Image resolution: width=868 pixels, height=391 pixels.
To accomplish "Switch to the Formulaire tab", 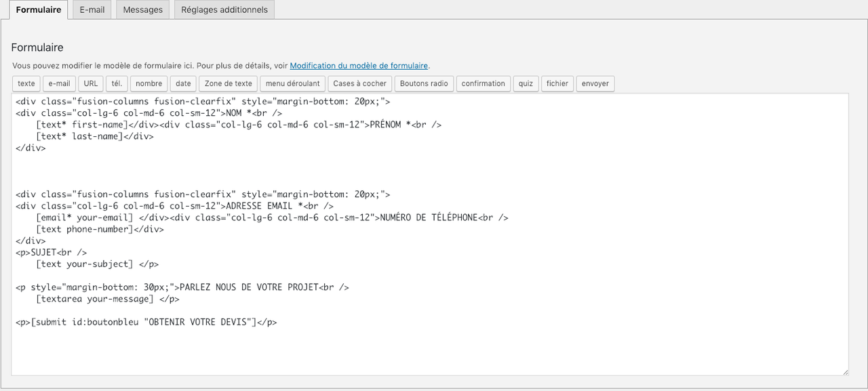I will [x=39, y=9].
